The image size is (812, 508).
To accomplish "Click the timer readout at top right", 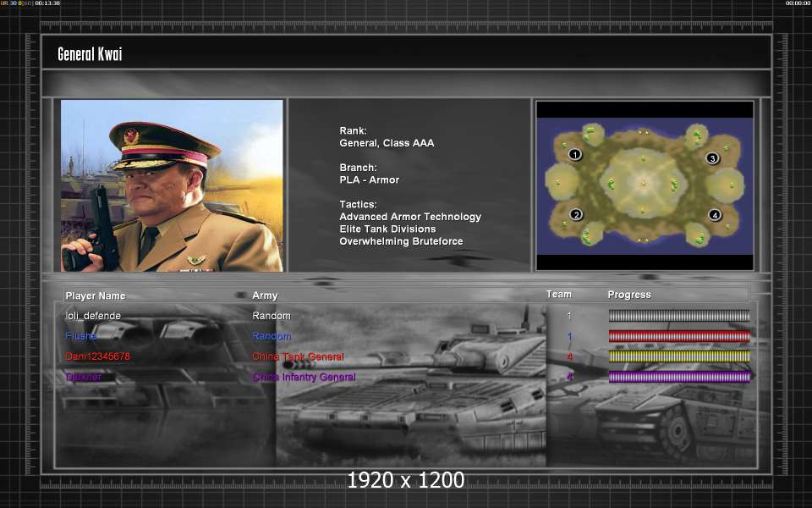I will 798,3.
